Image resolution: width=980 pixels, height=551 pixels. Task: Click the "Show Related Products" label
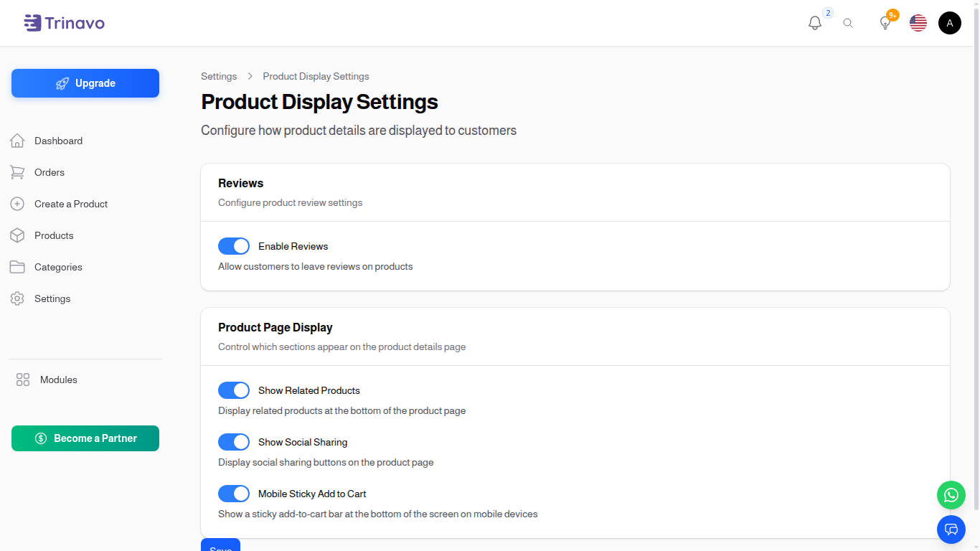[x=309, y=390]
